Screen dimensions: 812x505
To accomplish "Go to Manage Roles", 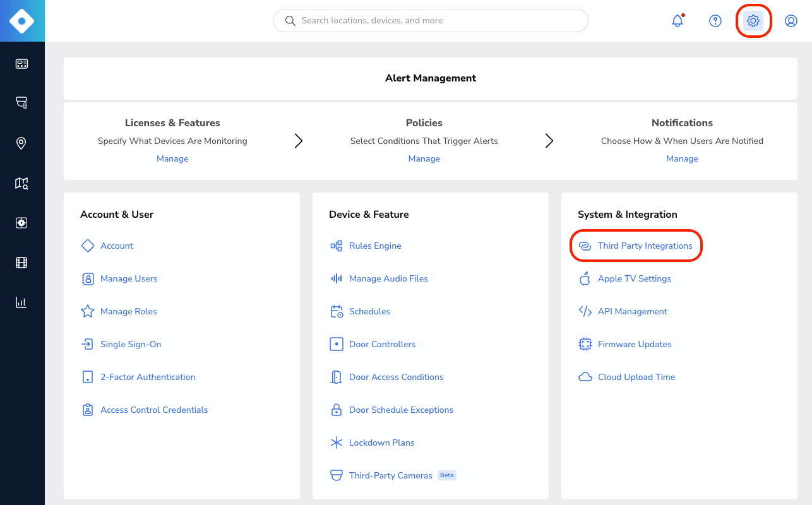I will pyautogui.click(x=129, y=311).
